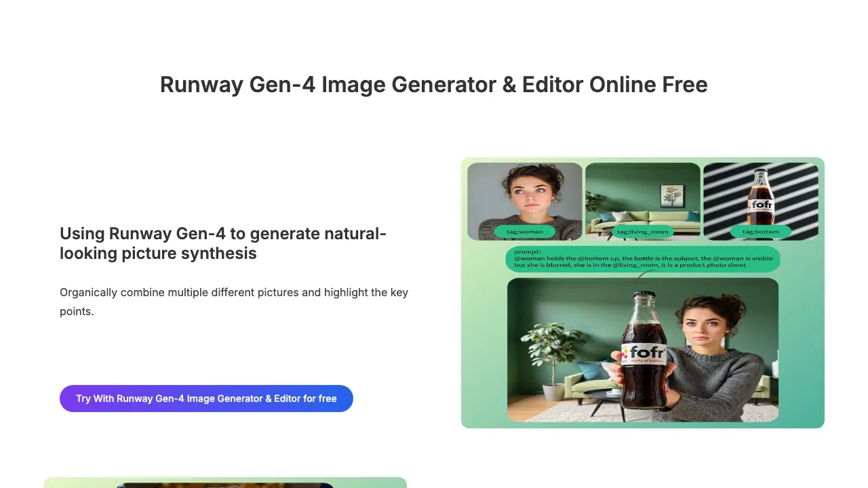Click the tag:woman green label

click(x=525, y=232)
